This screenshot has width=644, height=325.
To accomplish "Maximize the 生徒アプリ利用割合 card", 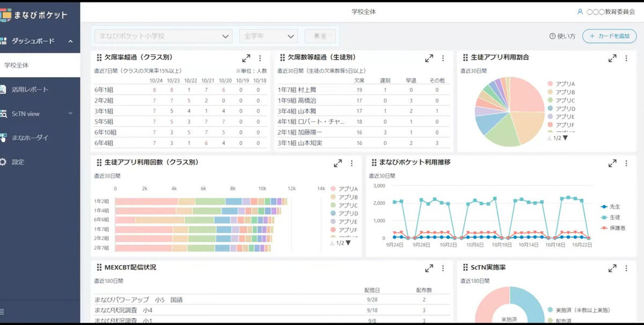I will 612,58.
